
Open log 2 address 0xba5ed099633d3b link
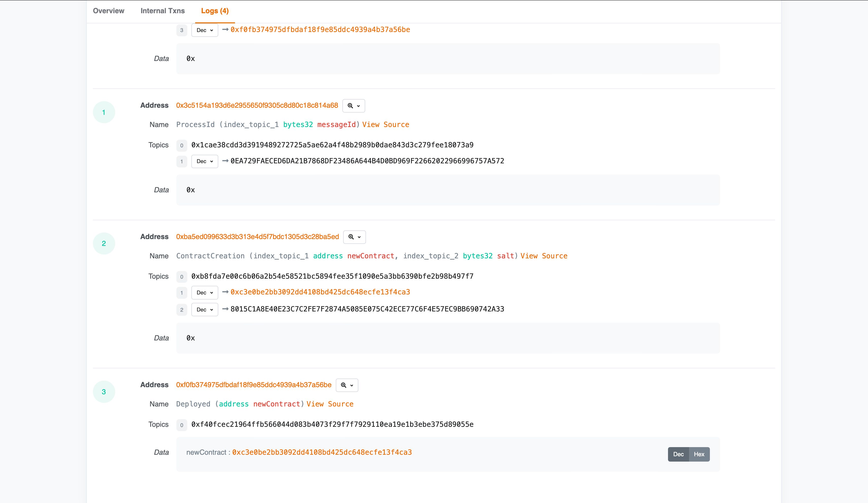(x=257, y=237)
